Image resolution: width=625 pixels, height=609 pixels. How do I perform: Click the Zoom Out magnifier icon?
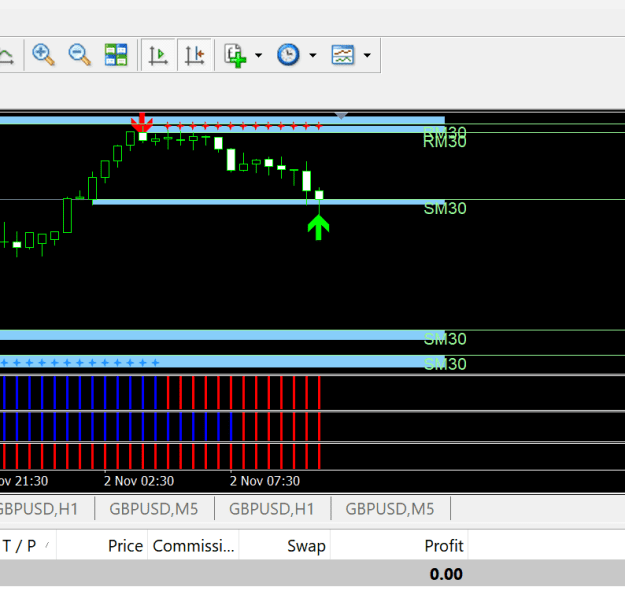click(79, 55)
